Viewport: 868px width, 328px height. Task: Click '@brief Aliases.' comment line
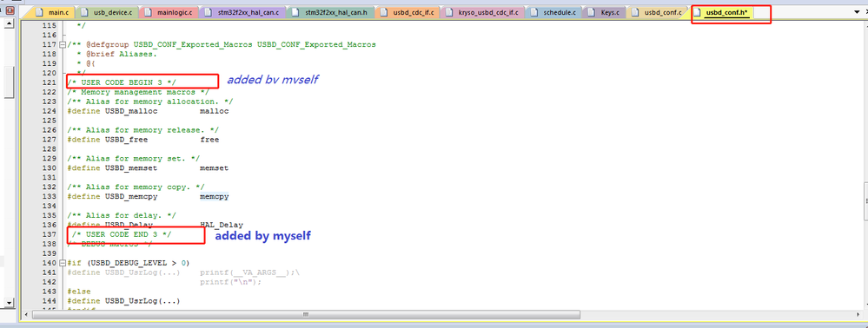click(117, 54)
